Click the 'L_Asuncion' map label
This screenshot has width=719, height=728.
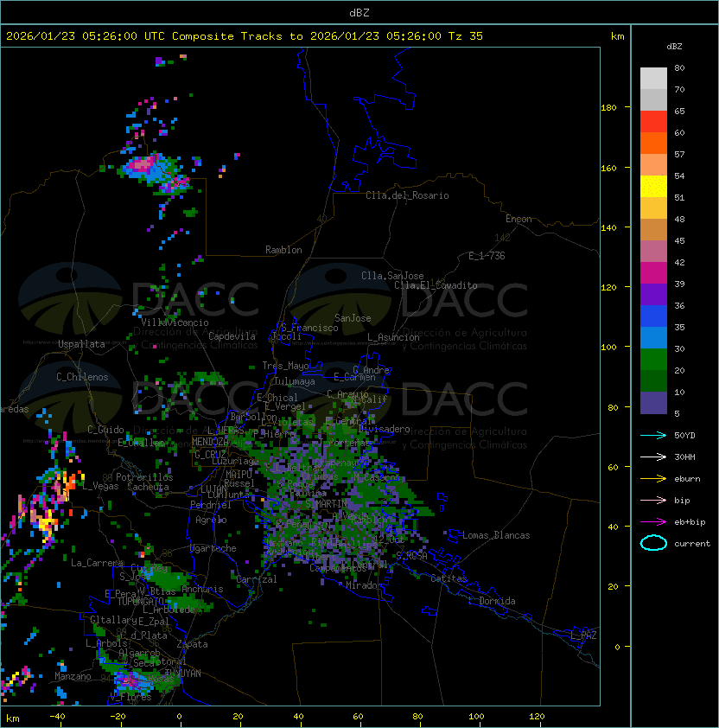click(x=393, y=337)
